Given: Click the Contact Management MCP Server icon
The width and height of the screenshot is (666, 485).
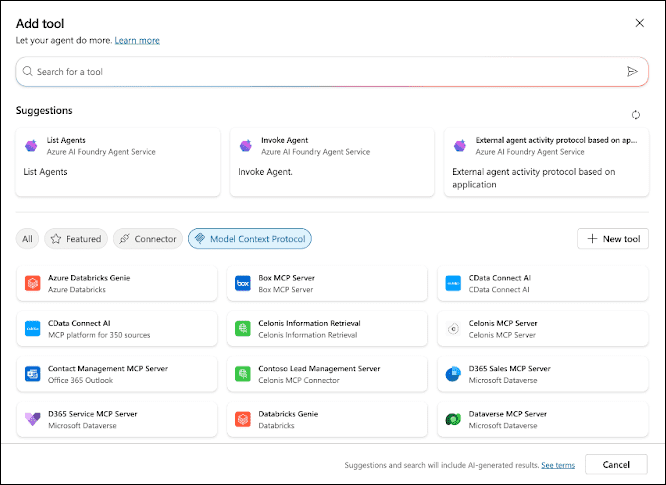Looking at the screenshot, I should tap(31, 373).
